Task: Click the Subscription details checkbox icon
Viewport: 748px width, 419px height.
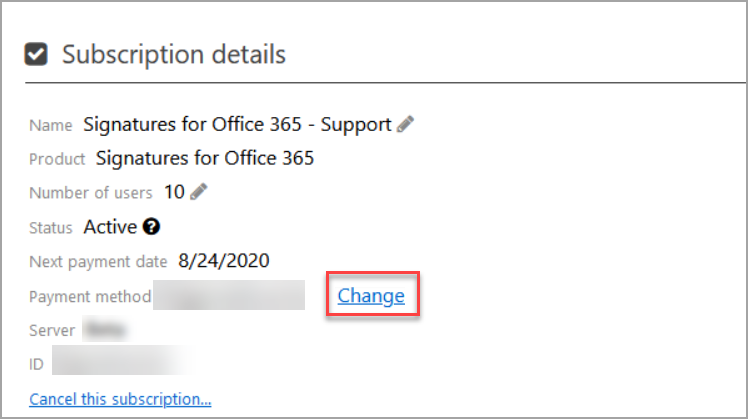Action: pos(37,55)
